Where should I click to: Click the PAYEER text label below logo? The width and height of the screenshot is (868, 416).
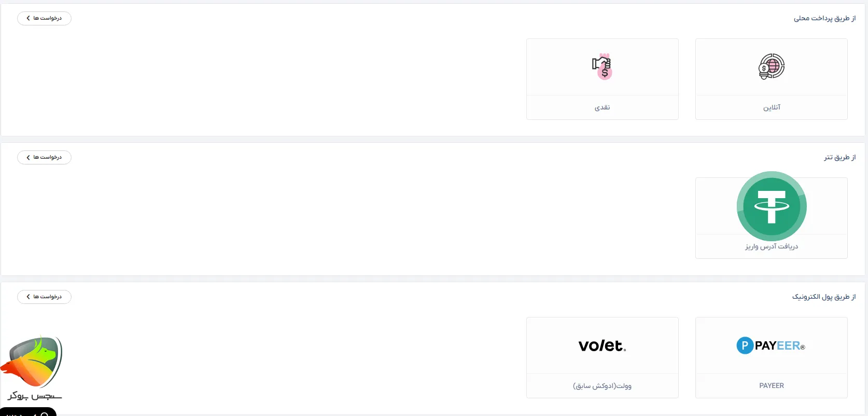pyautogui.click(x=772, y=386)
